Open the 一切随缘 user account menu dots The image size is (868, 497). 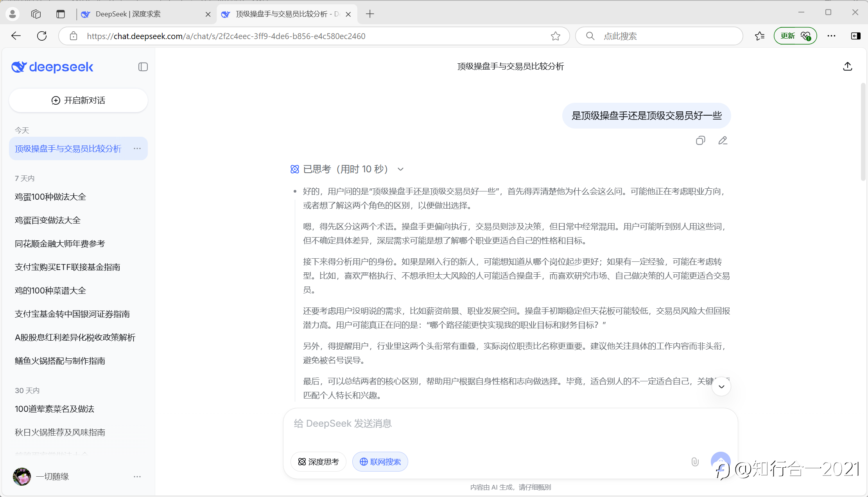137,477
